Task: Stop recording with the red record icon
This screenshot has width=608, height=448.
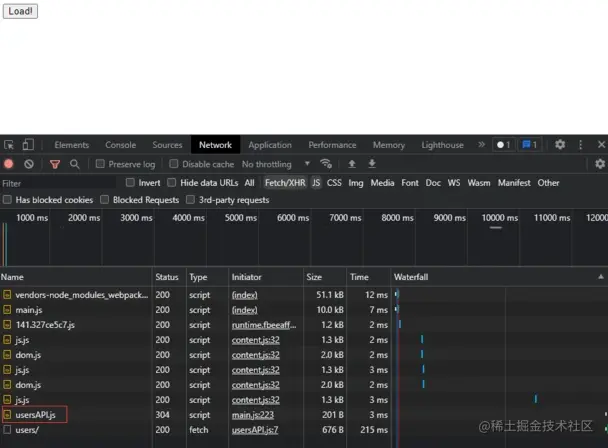Action: 9,164
